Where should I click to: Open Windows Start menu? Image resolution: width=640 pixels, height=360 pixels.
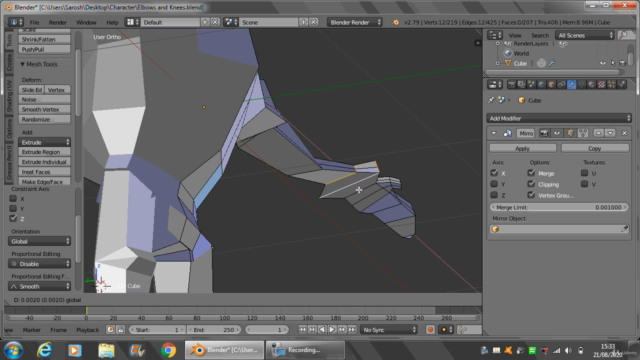coord(13,350)
